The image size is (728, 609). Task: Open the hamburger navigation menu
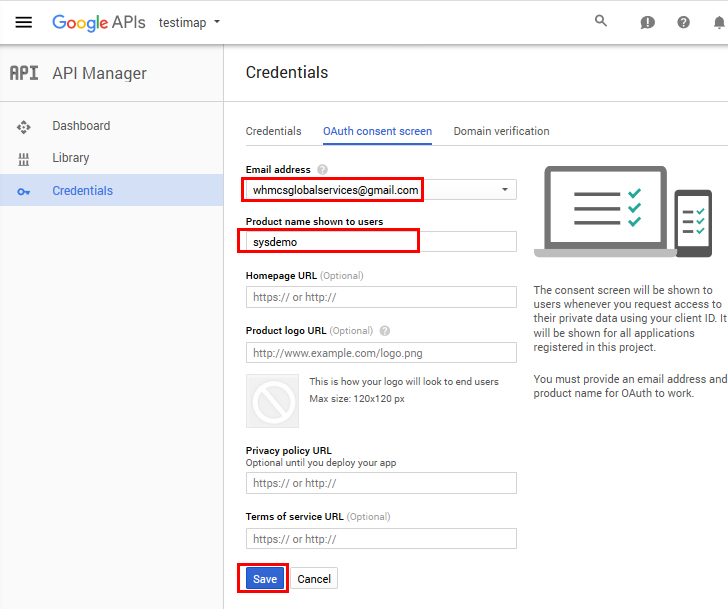click(24, 22)
